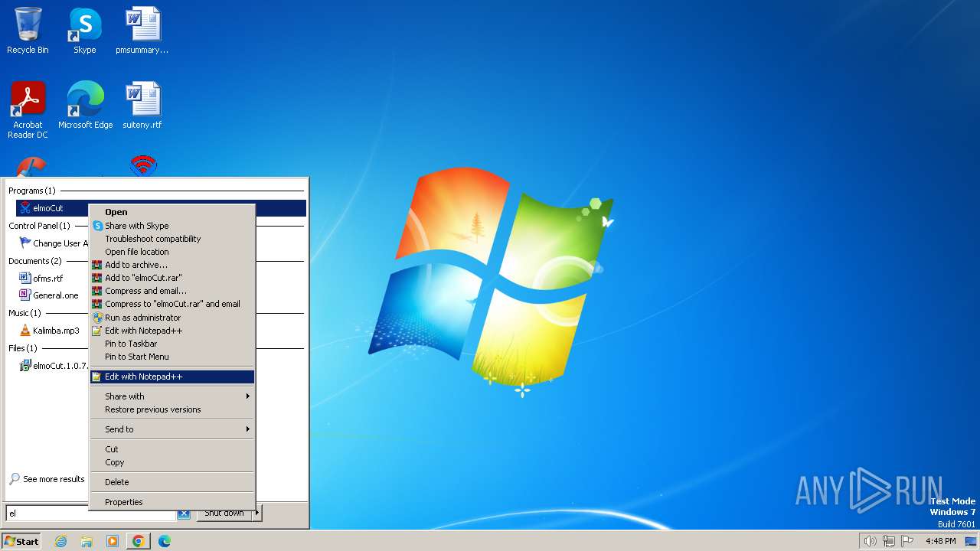
Task: Choose Add to "elmoCut.rar" entry
Action: (171, 278)
